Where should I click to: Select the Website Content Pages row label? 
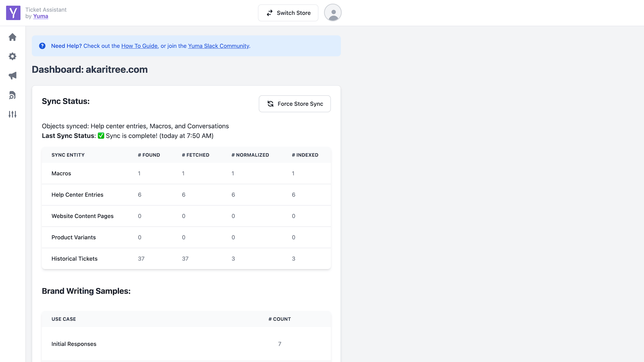point(83,216)
